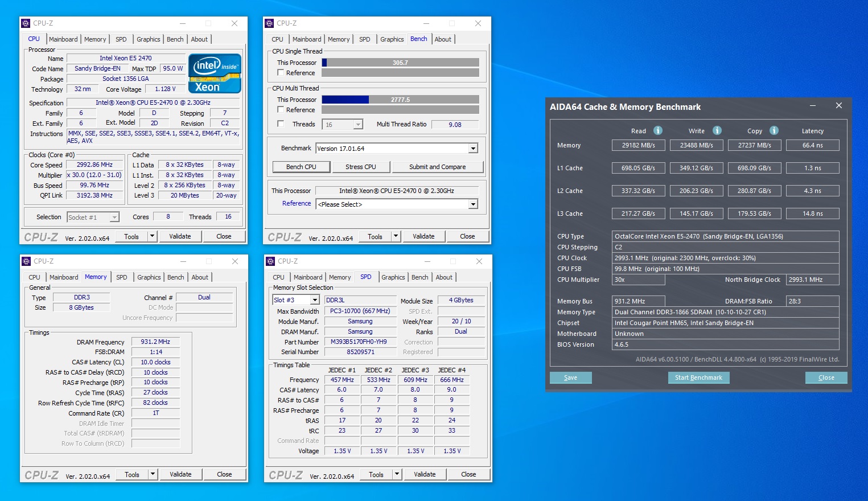Click the Bench CPU button

pyautogui.click(x=301, y=167)
